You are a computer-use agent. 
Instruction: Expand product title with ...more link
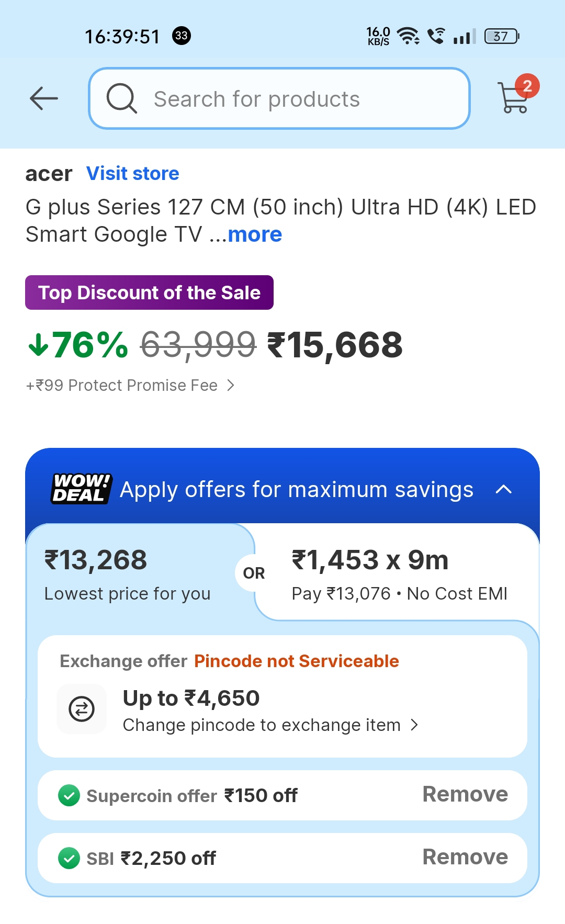click(254, 234)
